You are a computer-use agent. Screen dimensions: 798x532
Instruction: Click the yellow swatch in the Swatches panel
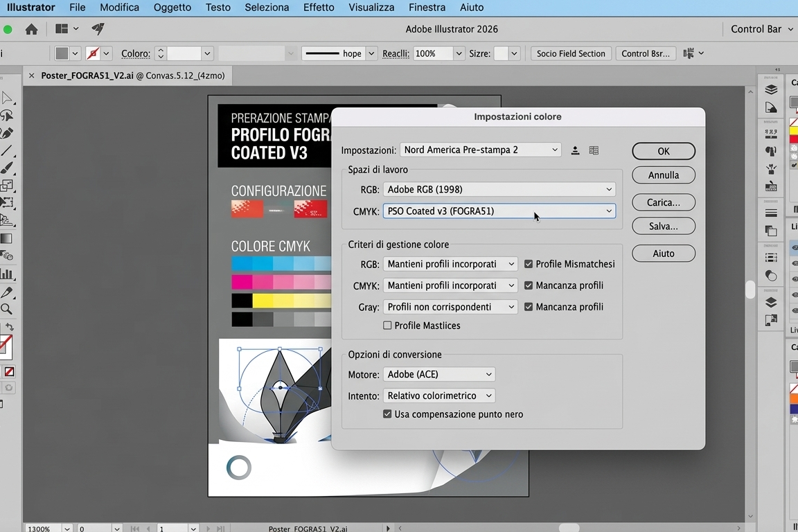[x=794, y=130]
